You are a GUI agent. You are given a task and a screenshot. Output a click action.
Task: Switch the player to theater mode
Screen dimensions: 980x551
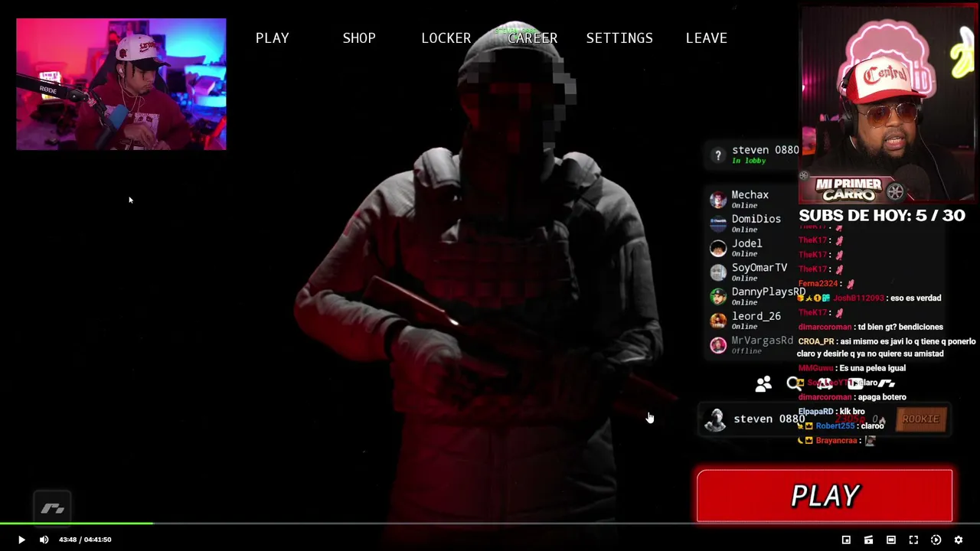[x=890, y=540]
